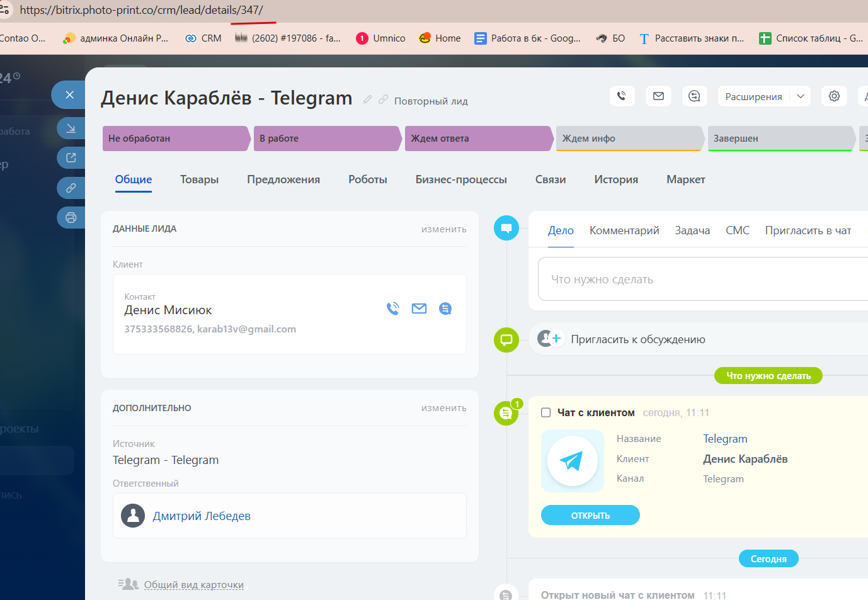Copy lead link using chain icon on side panel
The width and height of the screenshot is (868, 600).
pos(71,188)
